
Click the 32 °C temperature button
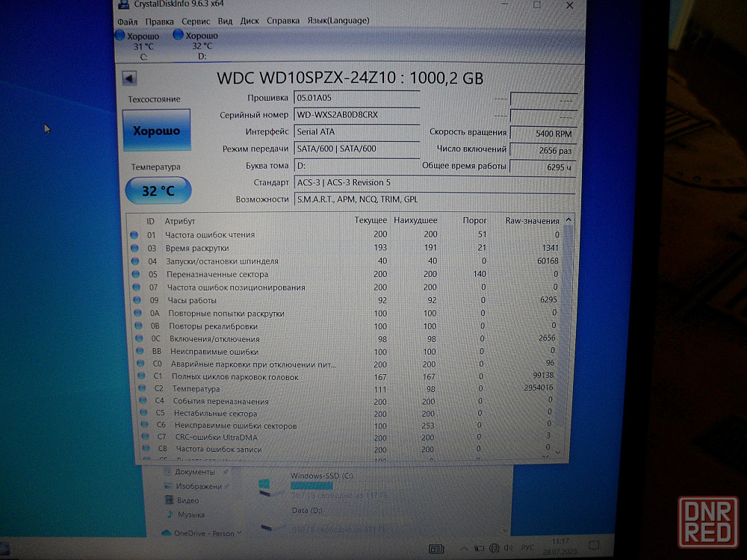(x=158, y=190)
